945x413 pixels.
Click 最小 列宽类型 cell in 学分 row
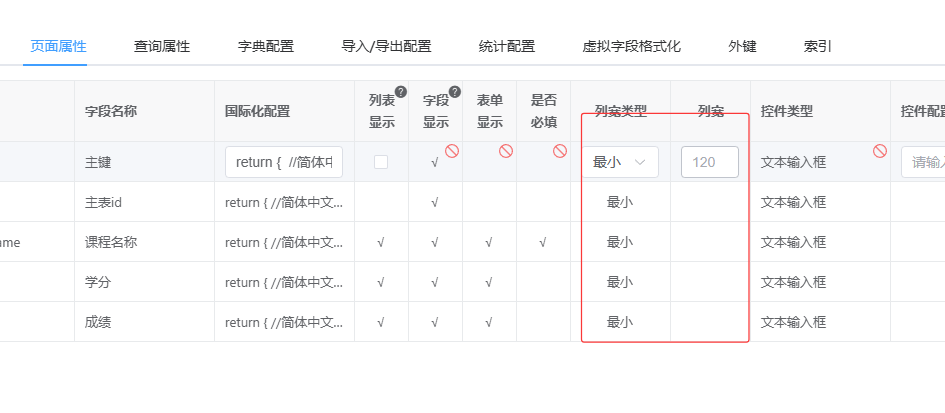620,282
